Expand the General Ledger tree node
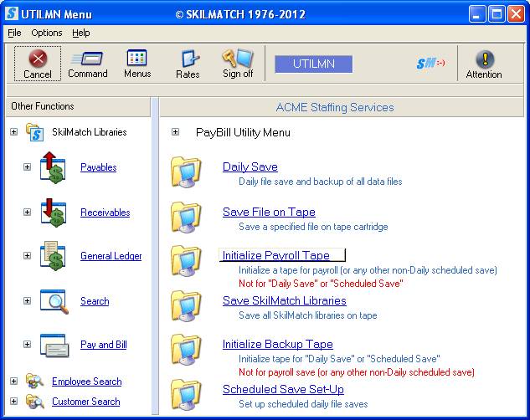 pyautogui.click(x=27, y=255)
